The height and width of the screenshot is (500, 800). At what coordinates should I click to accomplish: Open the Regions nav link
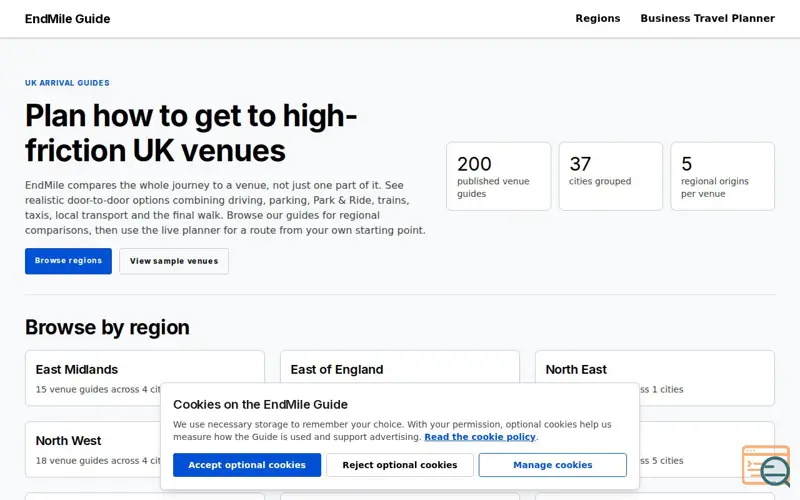click(x=597, y=18)
